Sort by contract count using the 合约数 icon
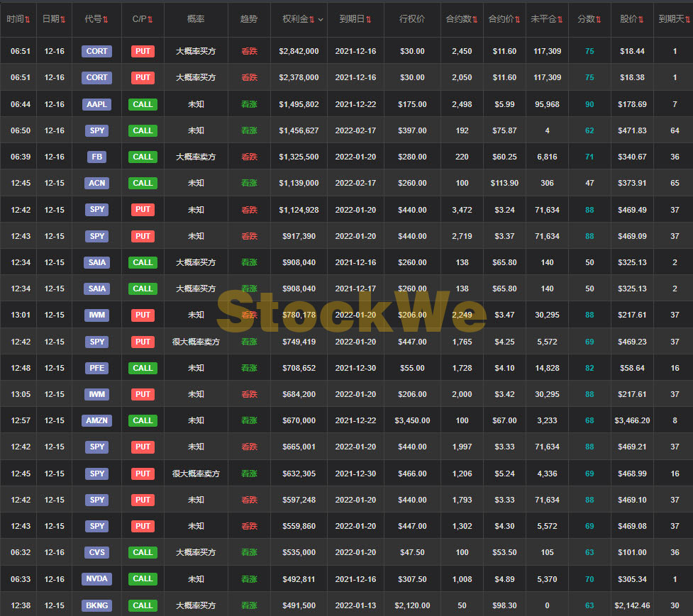 (x=475, y=19)
